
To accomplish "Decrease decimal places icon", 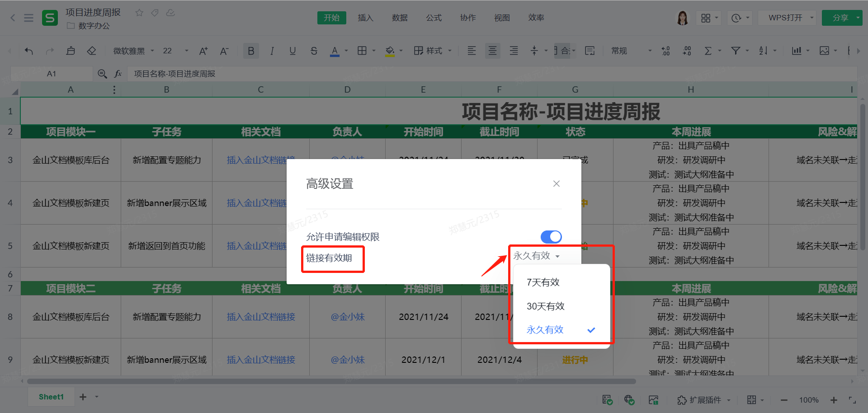I will [x=687, y=51].
